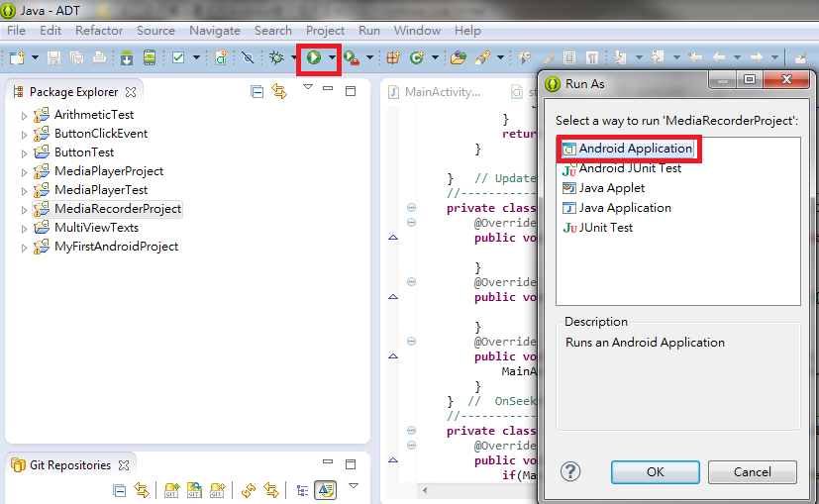Click Back navigation arrow in toolbar
The width and height of the screenshot is (819, 504).
click(719, 57)
